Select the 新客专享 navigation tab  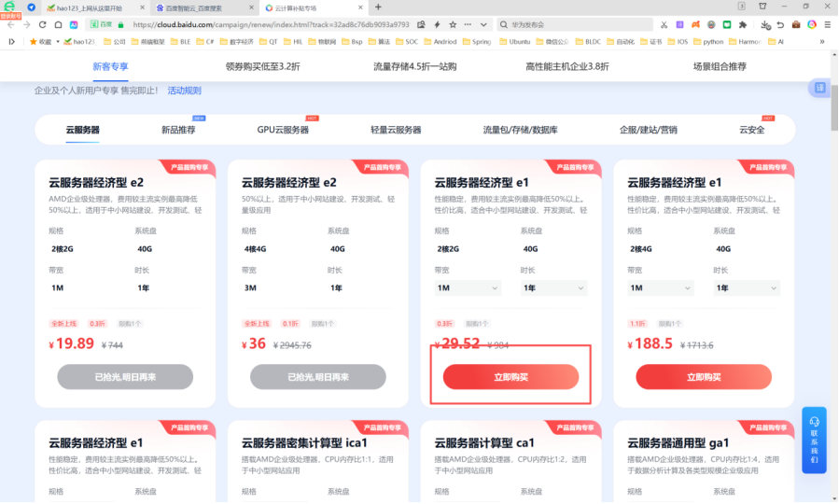(x=110, y=66)
